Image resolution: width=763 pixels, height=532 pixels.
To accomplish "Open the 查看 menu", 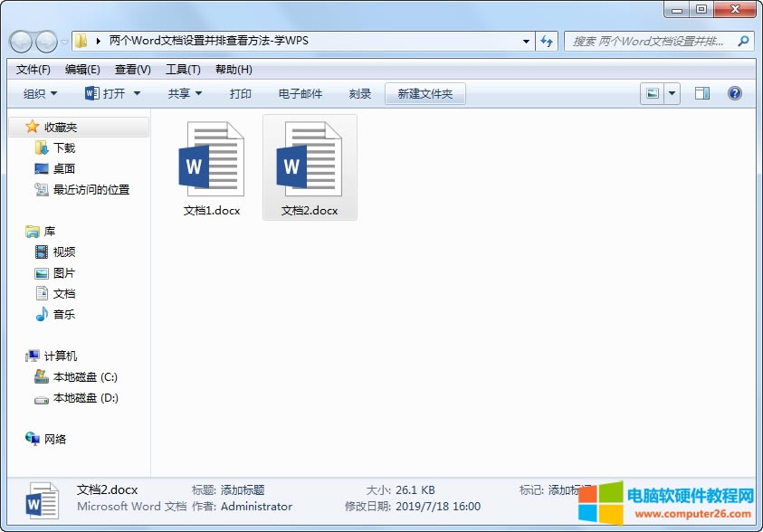I will (130, 69).
